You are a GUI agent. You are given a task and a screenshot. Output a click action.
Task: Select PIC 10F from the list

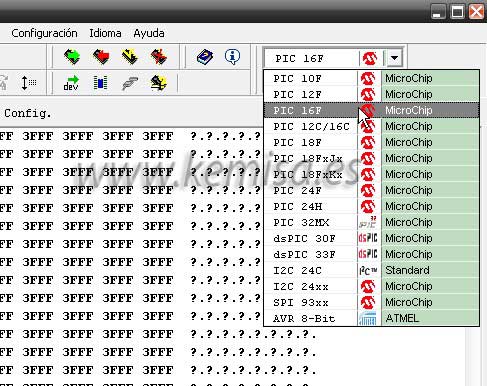[x=371, y=78]
